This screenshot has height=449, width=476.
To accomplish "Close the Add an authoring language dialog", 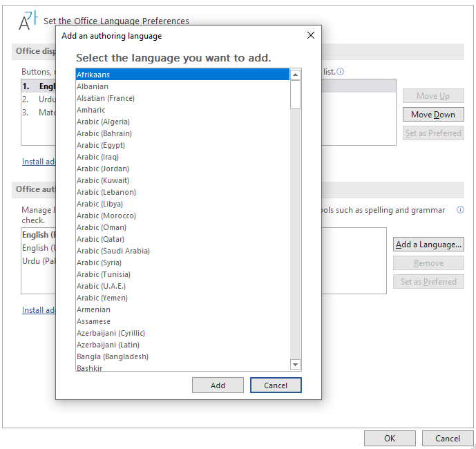I will (311, 35).
